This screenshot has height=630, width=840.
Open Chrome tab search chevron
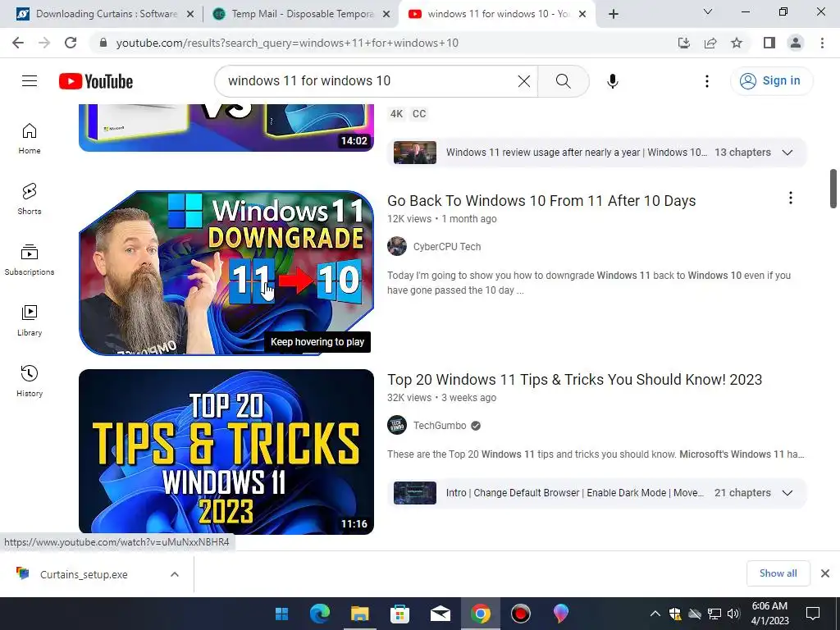(708, 11)
